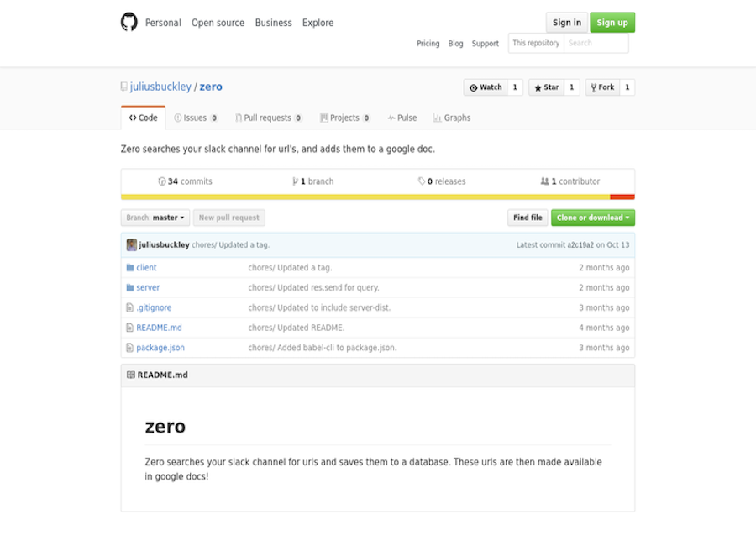This screenshot has height=546, width=756.
Task: Click the yellow JavaScript language bar segment
Action: click(x=365, y=197)
